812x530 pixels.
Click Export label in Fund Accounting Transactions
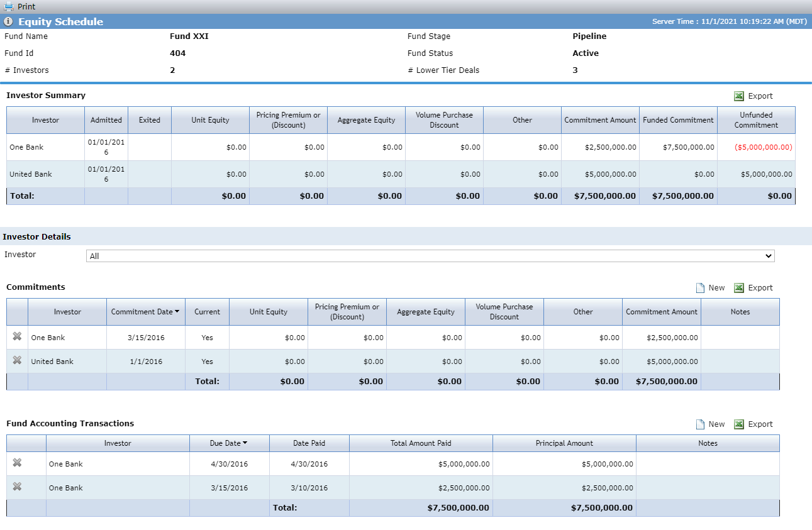point(760,424)
